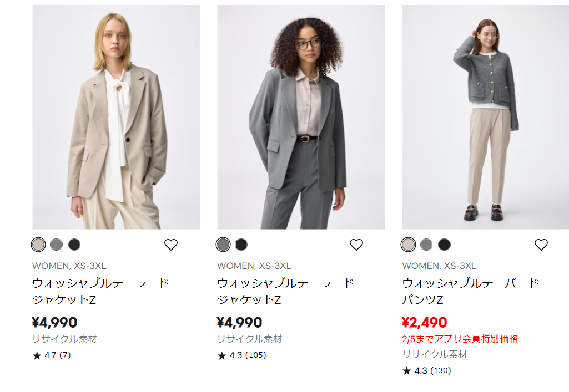
Task: Open ウォッシャブルテーパードパンツZ product link
Action: click(x=470, y=291)
